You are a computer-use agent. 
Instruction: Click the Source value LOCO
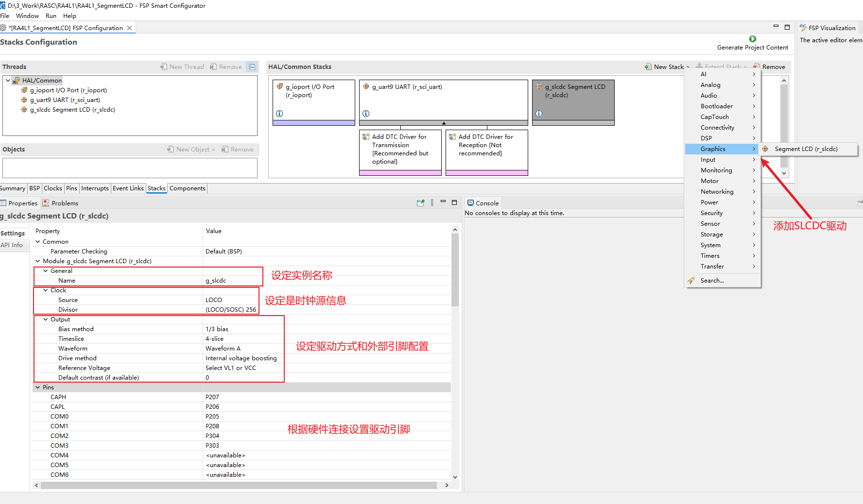(x=214, y=300)
